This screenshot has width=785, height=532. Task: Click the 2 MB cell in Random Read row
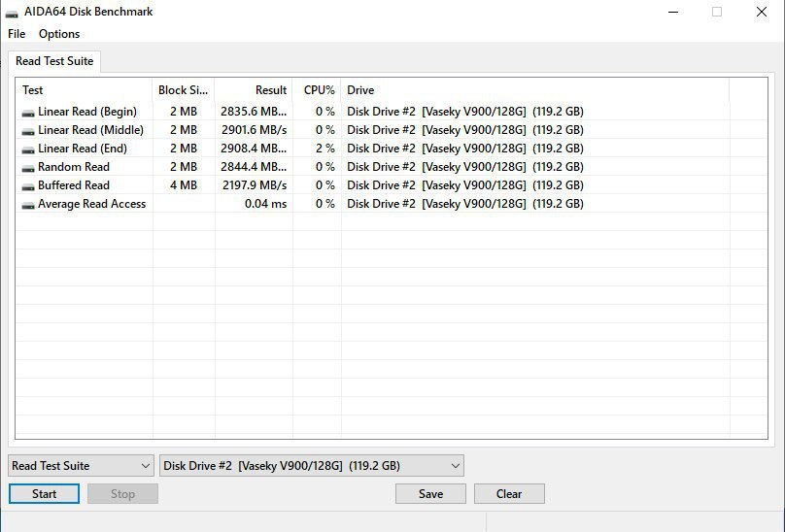(184, 167)
